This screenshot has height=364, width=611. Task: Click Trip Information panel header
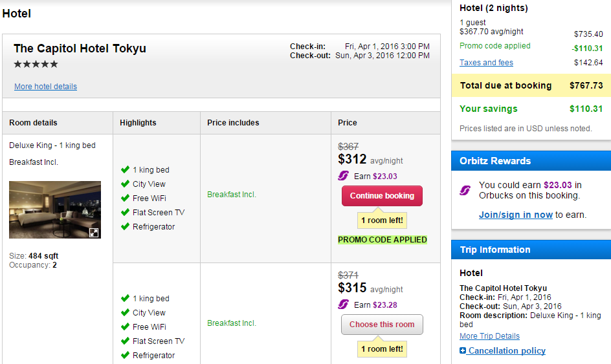[531, 250]
